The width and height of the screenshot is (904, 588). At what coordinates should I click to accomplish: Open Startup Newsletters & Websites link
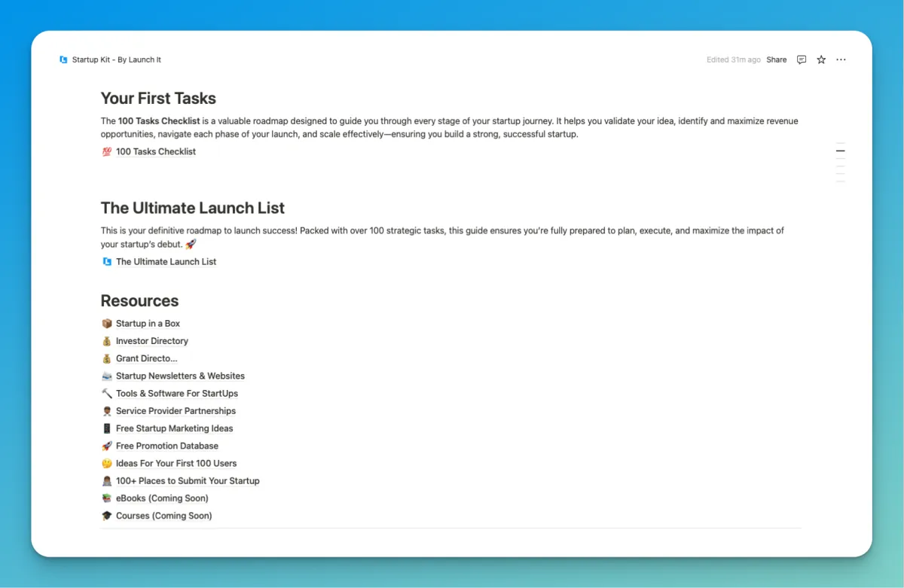(180, 376)
